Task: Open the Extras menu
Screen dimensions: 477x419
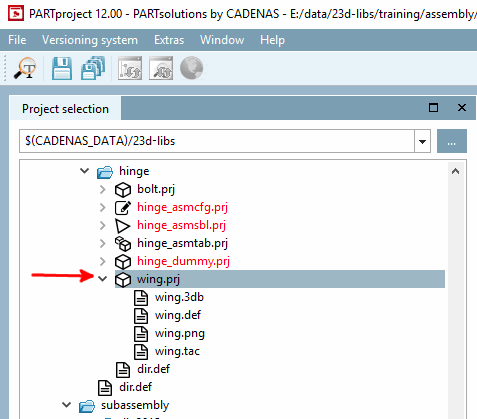Action: point(169,40)
